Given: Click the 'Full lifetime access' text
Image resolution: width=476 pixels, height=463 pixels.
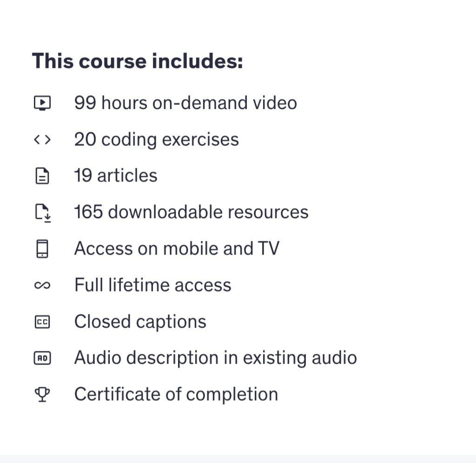Looking at the screenshot, I should pyautogui.click(x=152, y=285).
